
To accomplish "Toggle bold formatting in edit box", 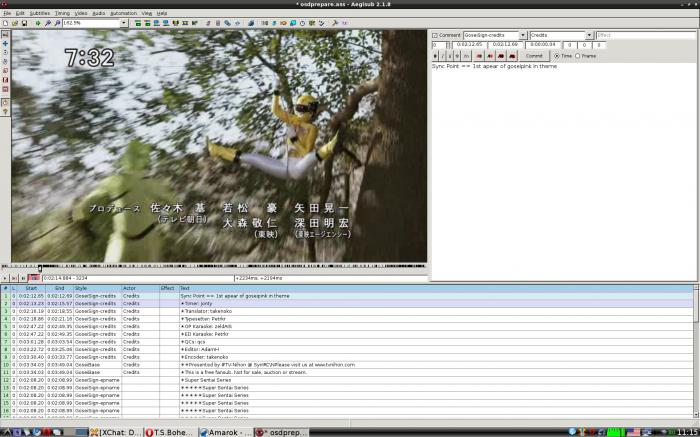I will 435,56.
